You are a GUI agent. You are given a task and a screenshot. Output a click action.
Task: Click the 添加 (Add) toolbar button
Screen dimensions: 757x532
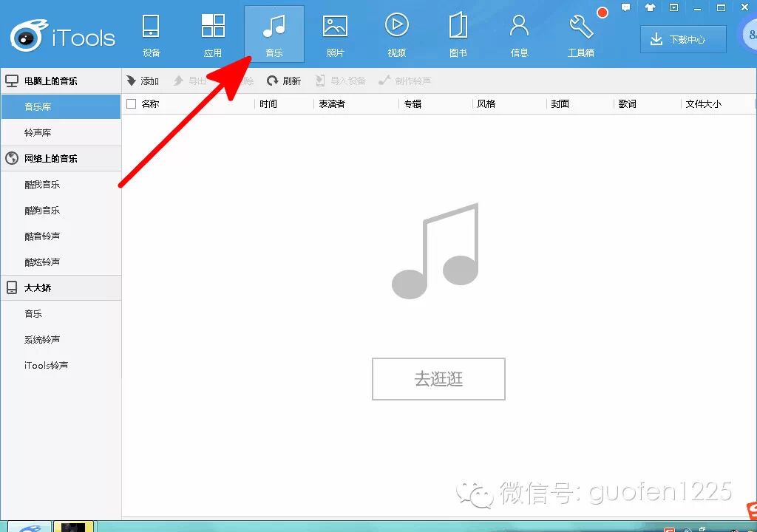tap(143, 81)
